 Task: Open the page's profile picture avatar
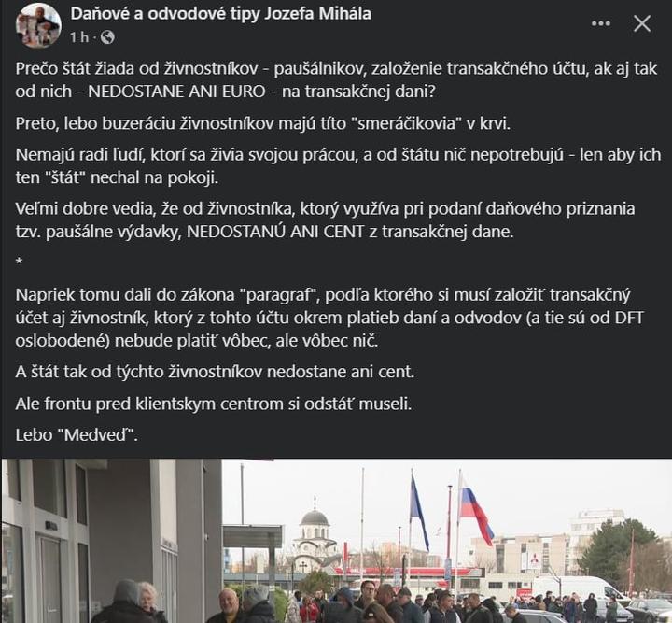pyautogui.click(x=38, y=25)
